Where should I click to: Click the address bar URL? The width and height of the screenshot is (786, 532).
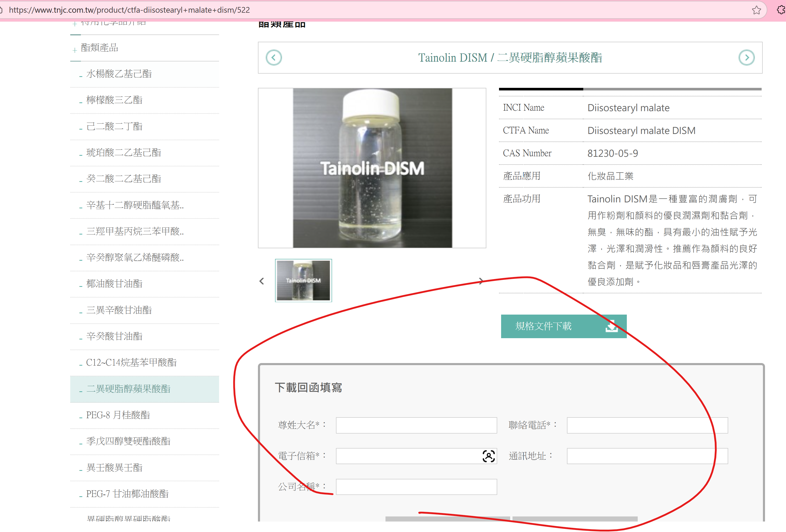coord(129,10)
